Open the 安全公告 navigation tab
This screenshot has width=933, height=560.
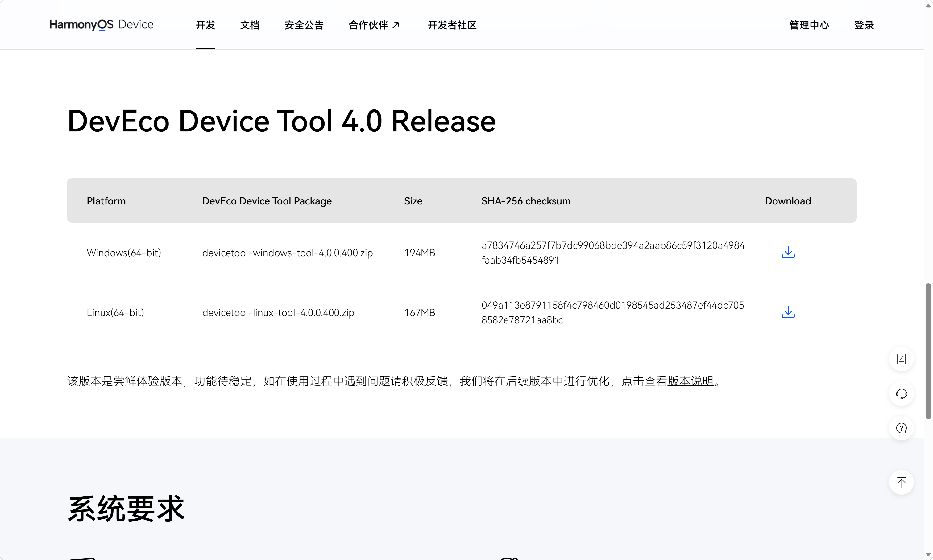pos(304,25)
